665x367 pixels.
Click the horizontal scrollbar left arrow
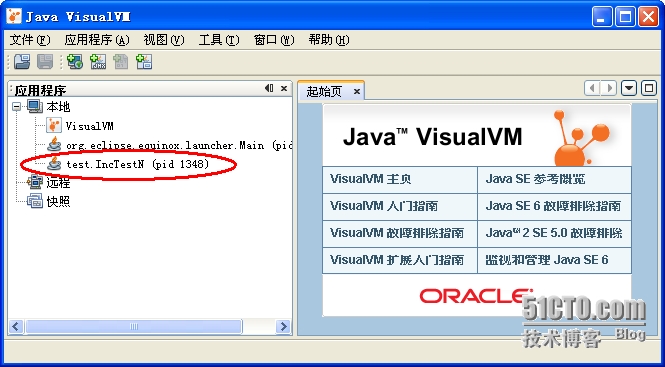click(17, 326)
